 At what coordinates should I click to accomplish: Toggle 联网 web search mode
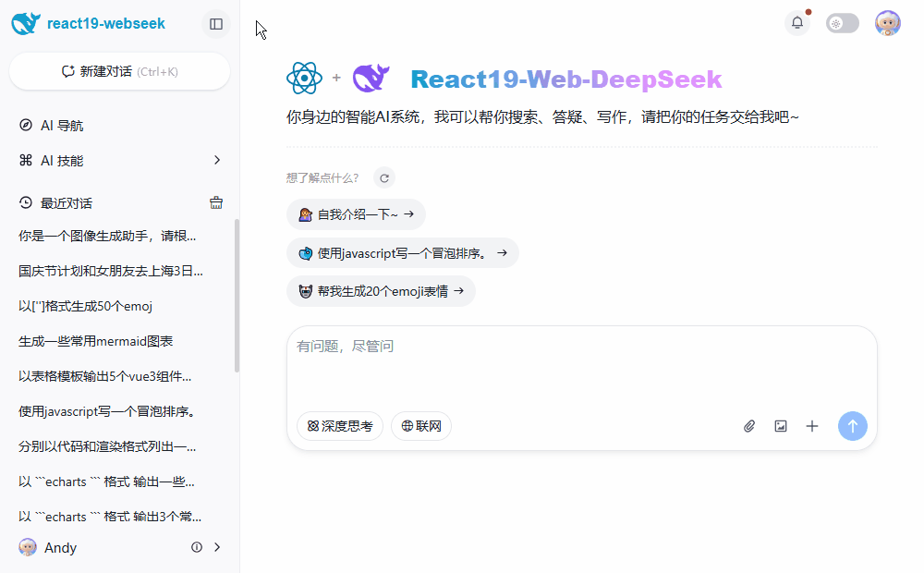coord(421,426)
